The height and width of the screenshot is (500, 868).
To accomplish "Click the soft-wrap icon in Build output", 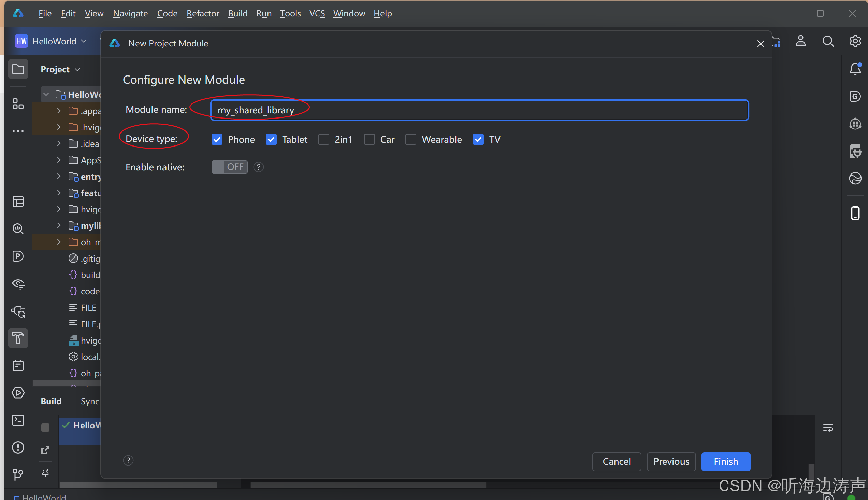I will (x=828, y=428).
